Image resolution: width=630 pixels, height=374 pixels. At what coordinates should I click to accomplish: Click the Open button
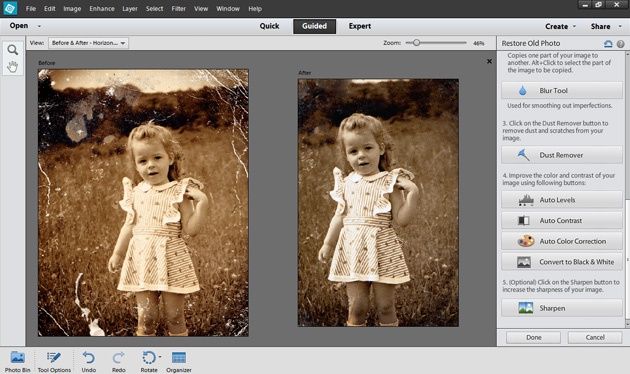(x=19, y=26)
